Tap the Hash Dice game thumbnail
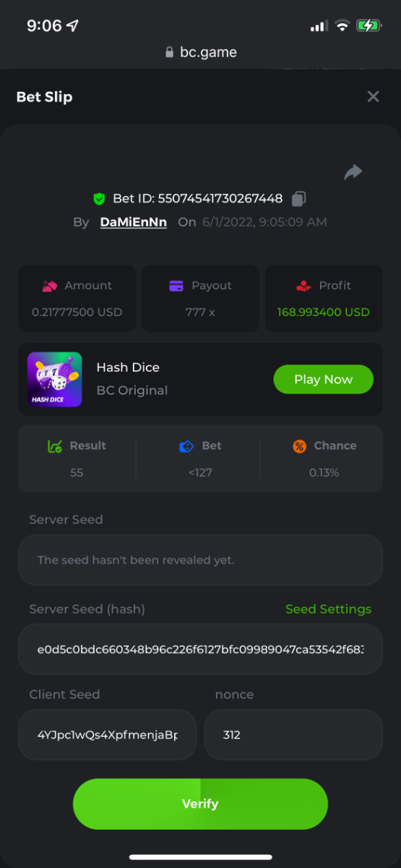Screen dimensions: 401x868 (55, 380)
